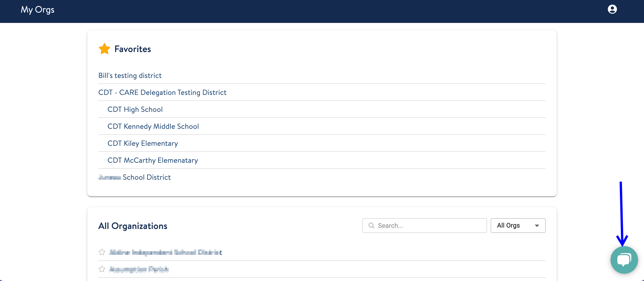Viewport: 644px width, 281px height.
Task: Click the magnifier icon in search box
Action: (371, 226)
